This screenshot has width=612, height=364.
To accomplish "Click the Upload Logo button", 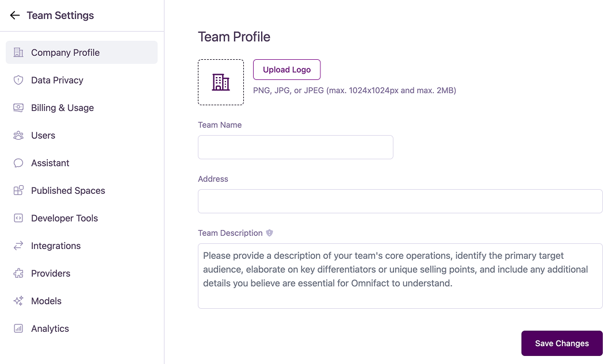I will (x=286, y=69).
